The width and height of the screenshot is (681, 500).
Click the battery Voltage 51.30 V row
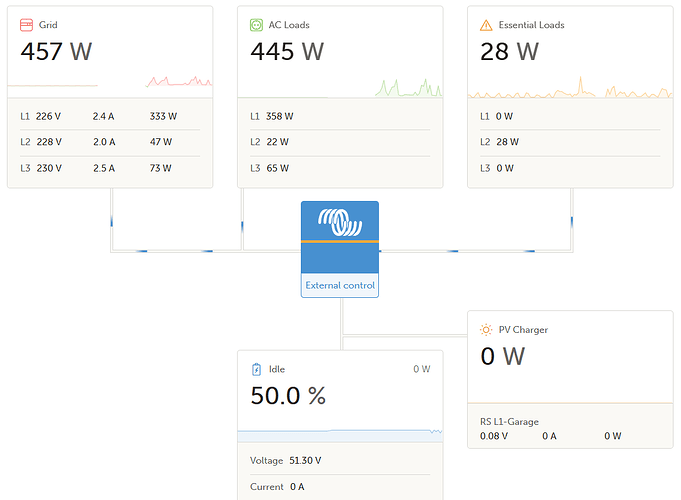(340, 460)
